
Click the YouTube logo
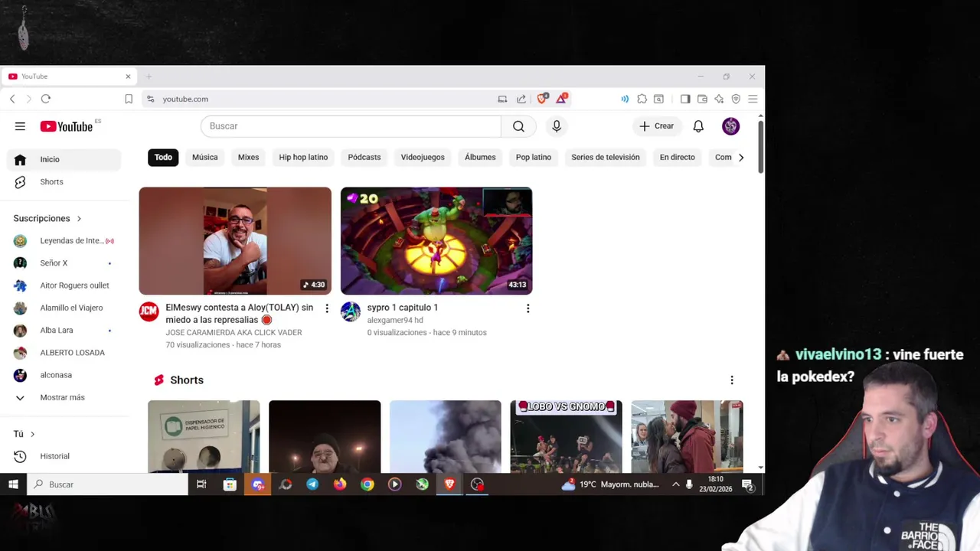(67, 126)
